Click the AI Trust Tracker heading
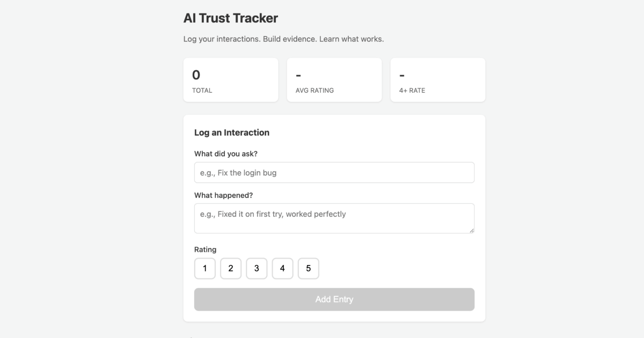The width and height of the screenshot is (644, 338). tap(231, 18)
